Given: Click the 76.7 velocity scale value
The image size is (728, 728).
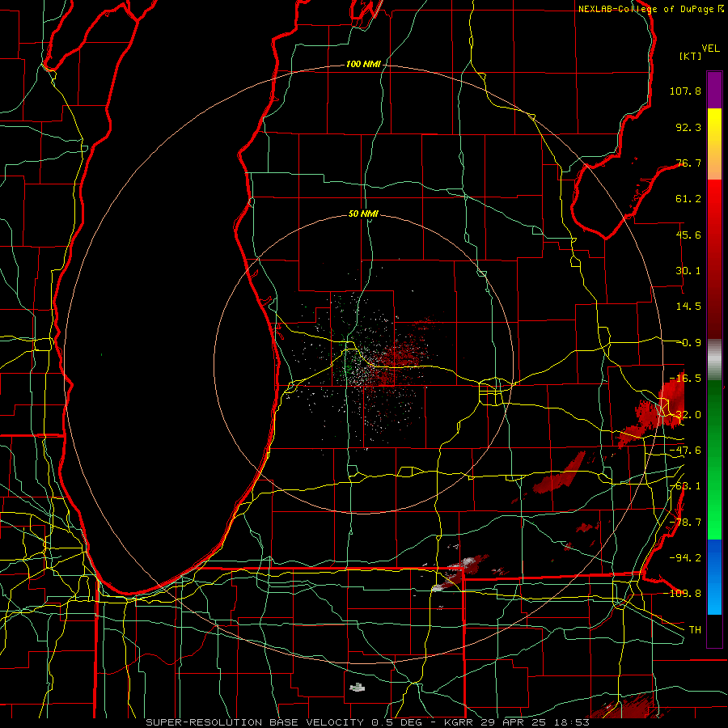Looking at the screenshot, I should click(688, 163).
